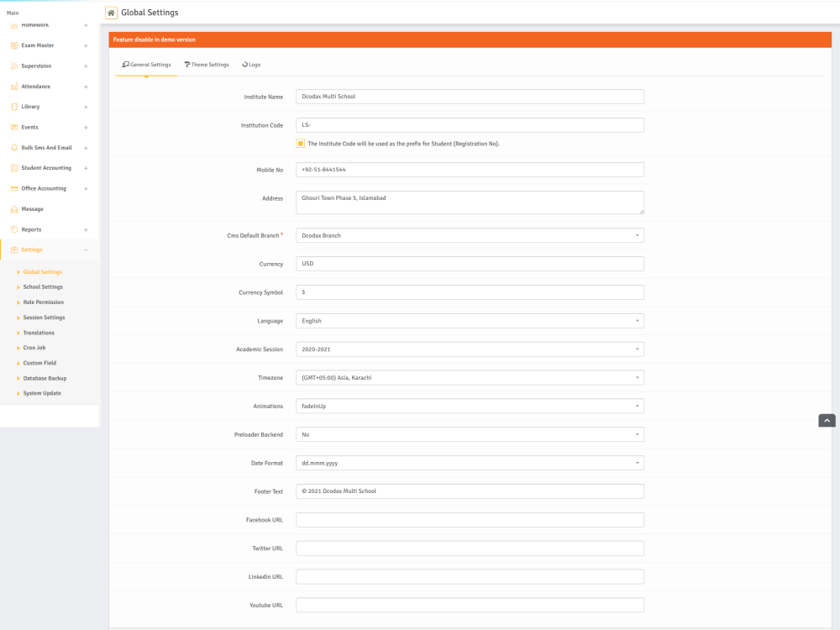Switch to the General Settings tab

(146, 65)
